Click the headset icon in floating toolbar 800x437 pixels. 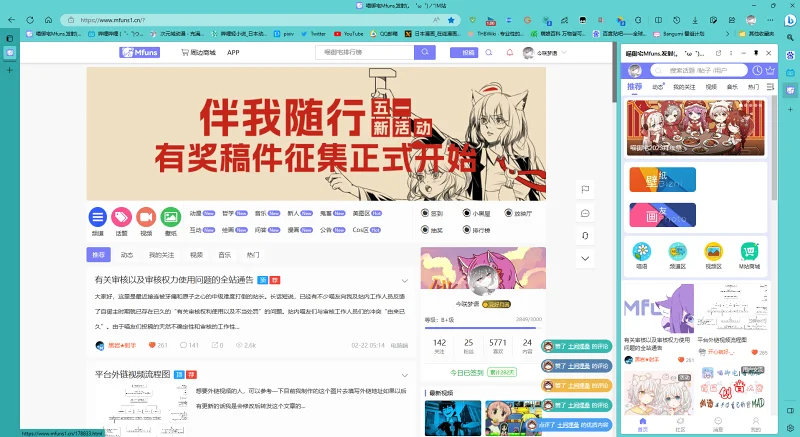[585, 236]
